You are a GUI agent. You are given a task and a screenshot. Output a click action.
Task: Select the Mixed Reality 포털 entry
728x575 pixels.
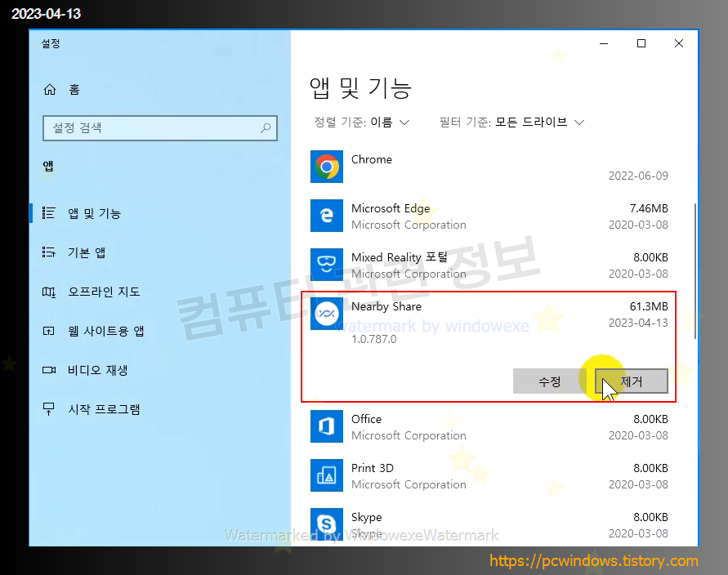click(x=400, y=257)
